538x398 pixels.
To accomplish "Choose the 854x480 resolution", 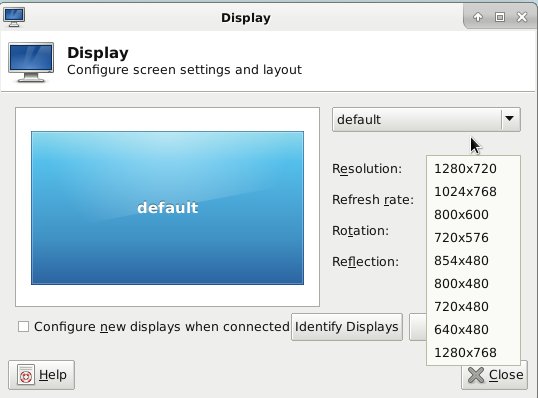I will click(x=473, y=260).
